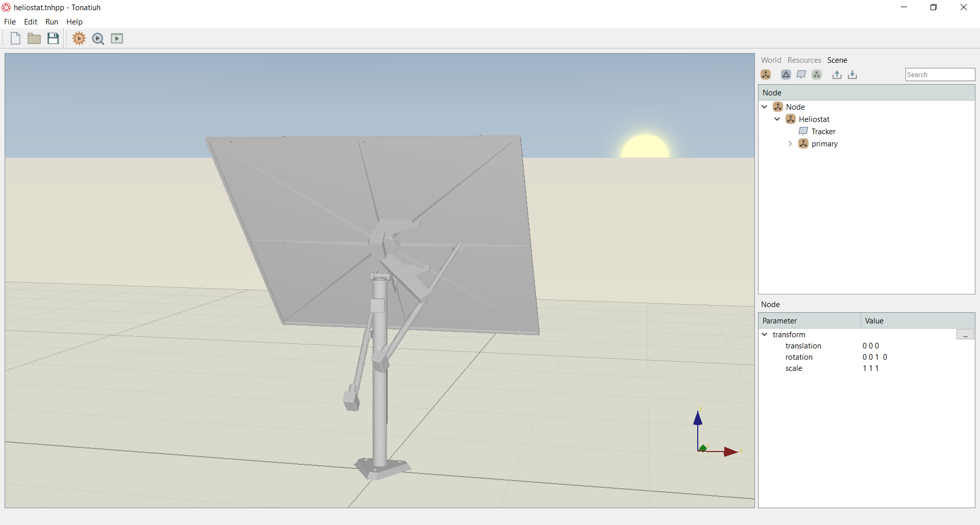Switch to the Resources tab
The image size is (980, 525).
(804, 60)
